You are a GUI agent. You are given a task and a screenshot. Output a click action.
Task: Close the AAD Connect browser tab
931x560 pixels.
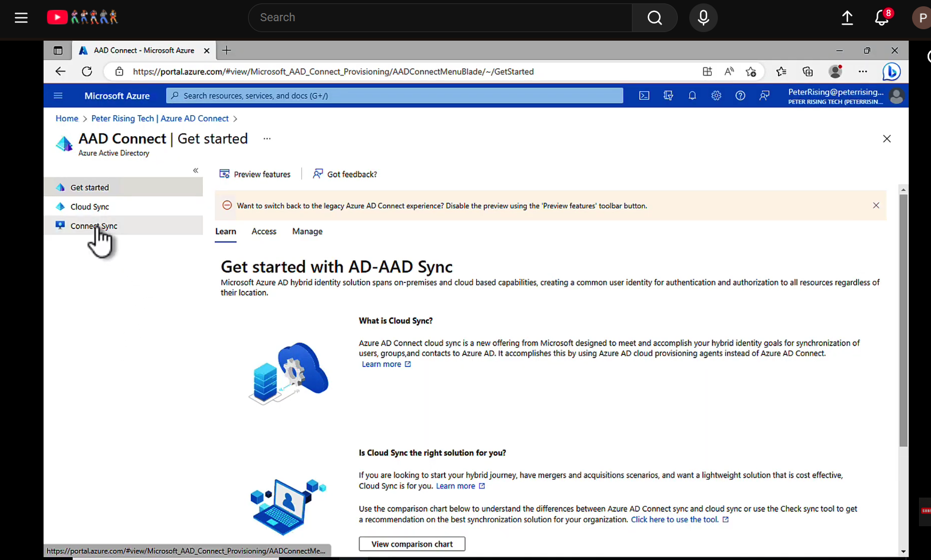click(207, 50)
